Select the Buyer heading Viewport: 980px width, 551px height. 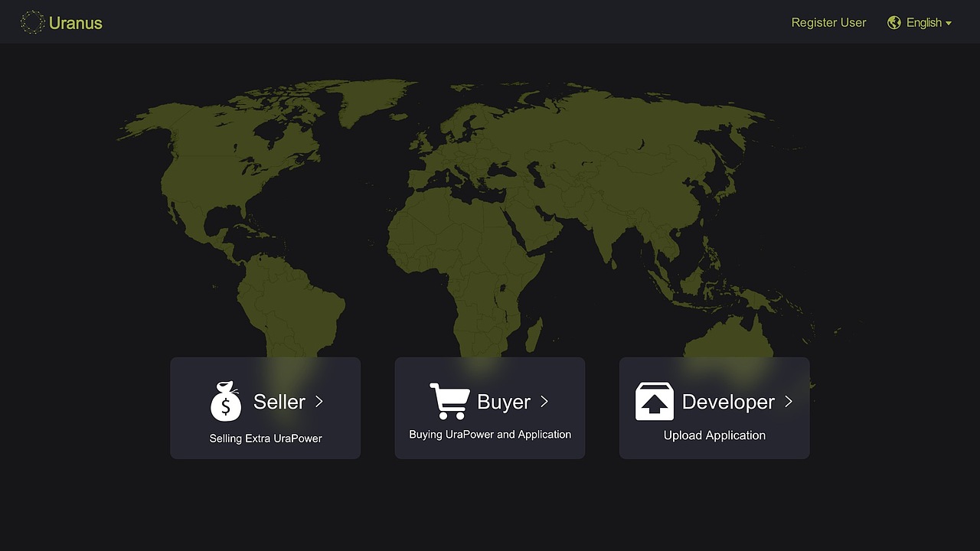coord(504,402)
